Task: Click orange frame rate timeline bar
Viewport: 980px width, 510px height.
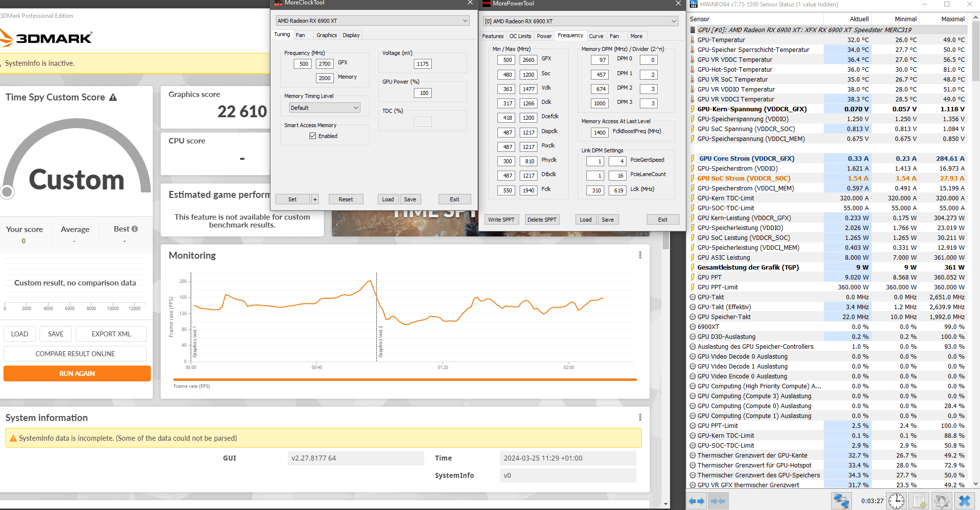Action: coord(405,380)
